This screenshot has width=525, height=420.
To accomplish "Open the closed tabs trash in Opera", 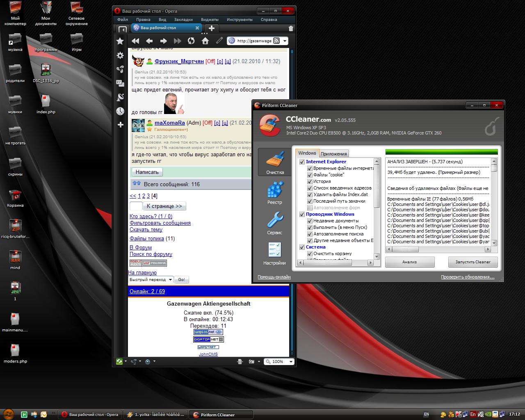I will click(x=291, y=28).
